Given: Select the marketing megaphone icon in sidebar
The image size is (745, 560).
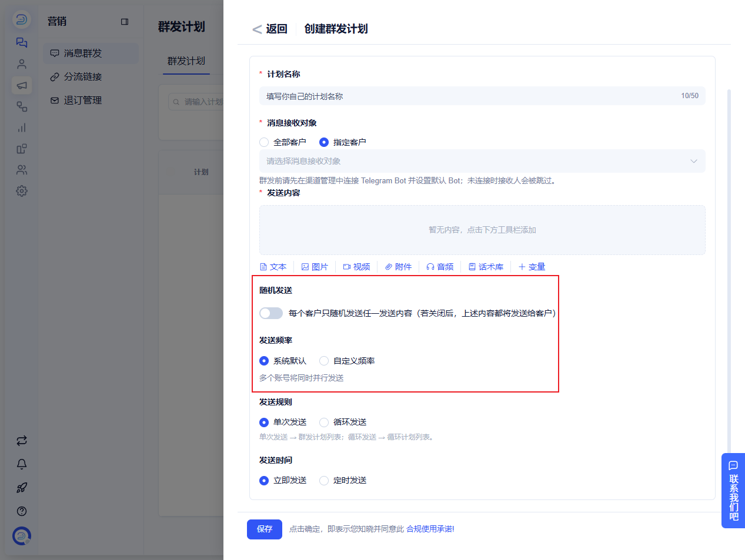Looking at the screenshot, I should 22,85.
